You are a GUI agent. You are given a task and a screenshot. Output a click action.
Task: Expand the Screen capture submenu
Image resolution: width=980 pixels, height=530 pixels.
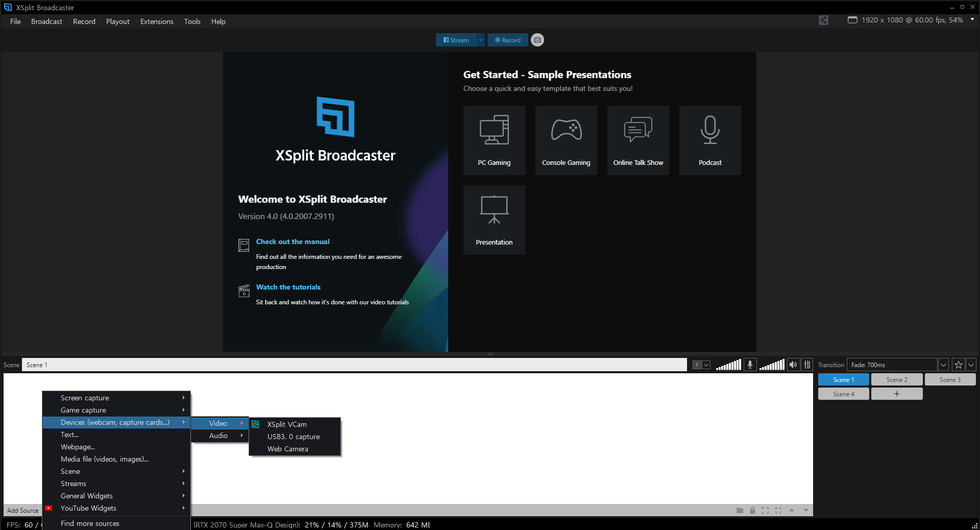pos(116,398)
